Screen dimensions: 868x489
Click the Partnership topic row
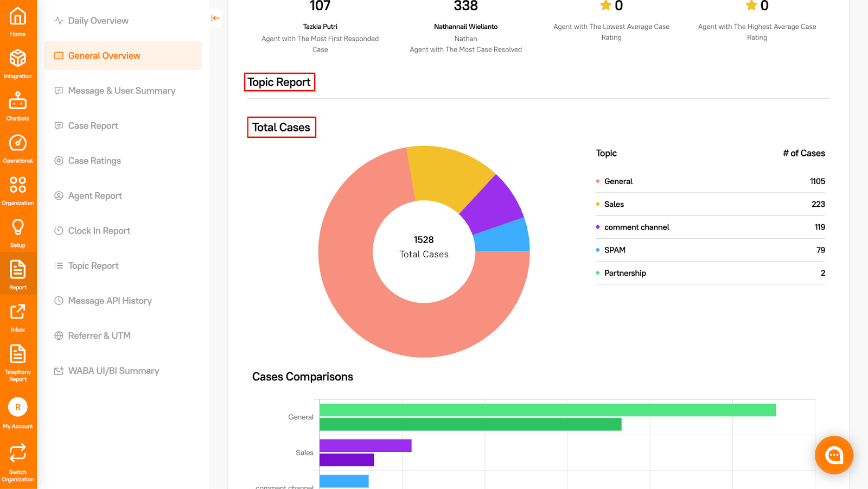(710, 273)
